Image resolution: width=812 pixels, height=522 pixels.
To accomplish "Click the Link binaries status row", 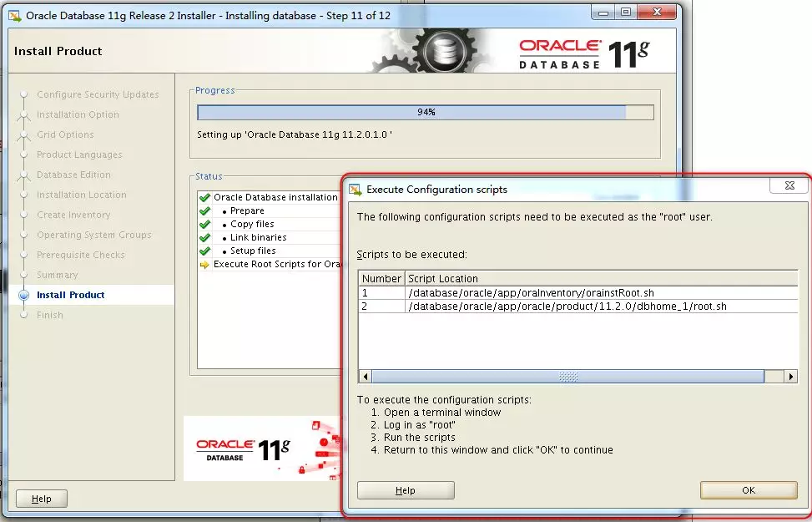I will (270, 237).
